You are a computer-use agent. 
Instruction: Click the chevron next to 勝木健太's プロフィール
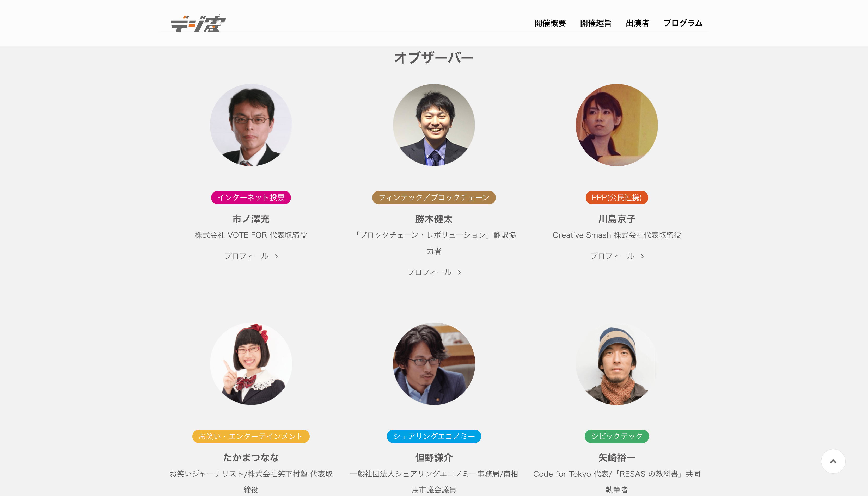(x=459, y=272)
